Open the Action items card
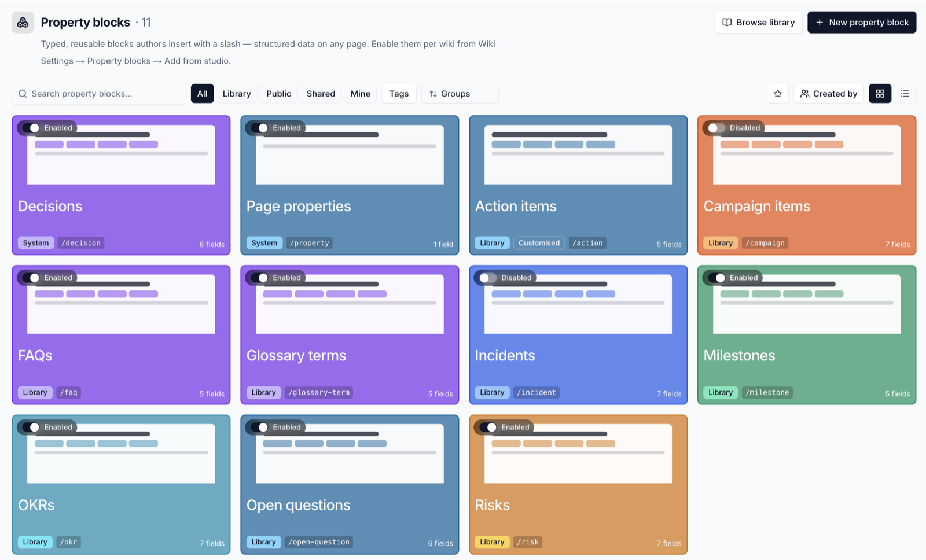The height and width of the screenshot is (560, 926). click(578, 185)
